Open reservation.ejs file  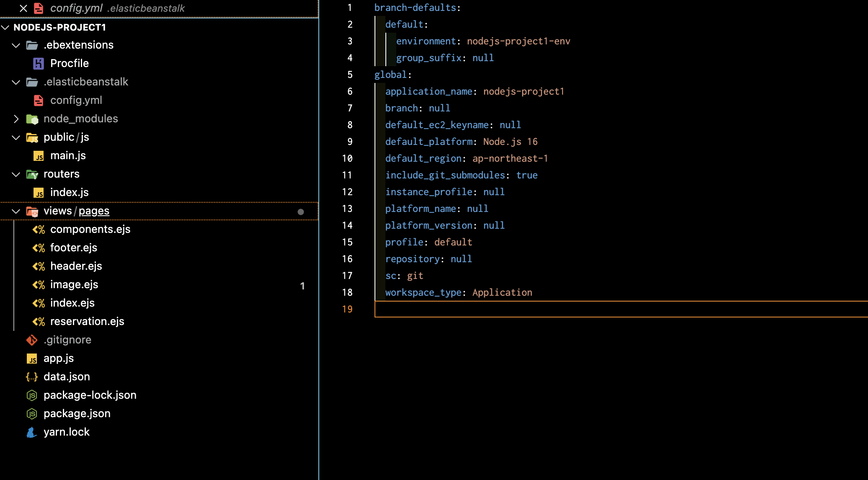coord(87,322)
